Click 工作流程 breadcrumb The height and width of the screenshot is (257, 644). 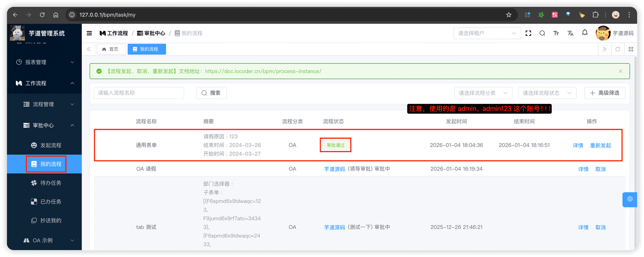(x=114, y=33)
